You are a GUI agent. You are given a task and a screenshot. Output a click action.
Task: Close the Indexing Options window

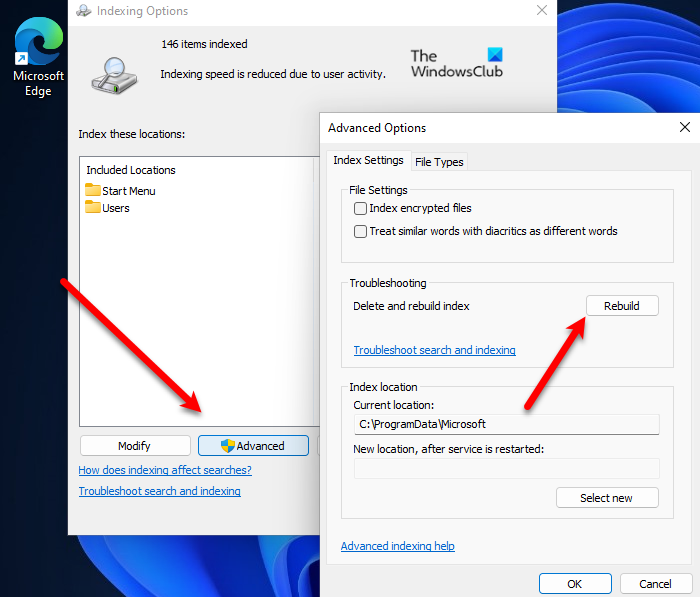(x=542, y=10)
